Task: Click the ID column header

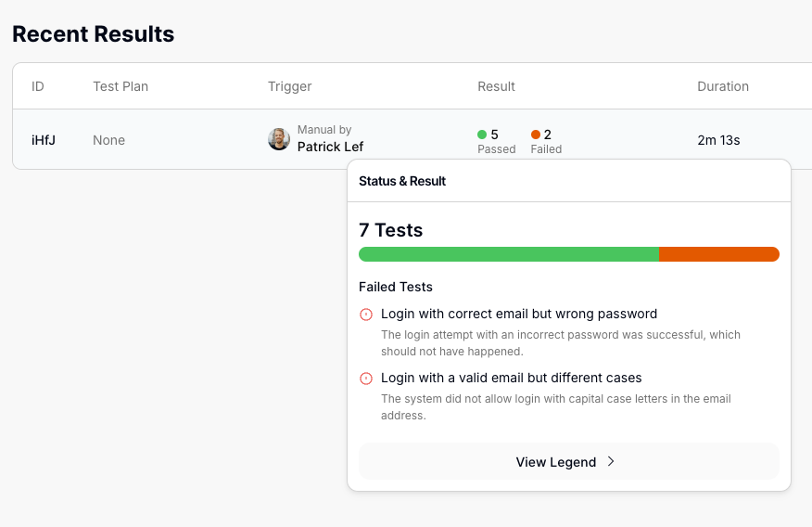Action: click(x=38, y=86)
